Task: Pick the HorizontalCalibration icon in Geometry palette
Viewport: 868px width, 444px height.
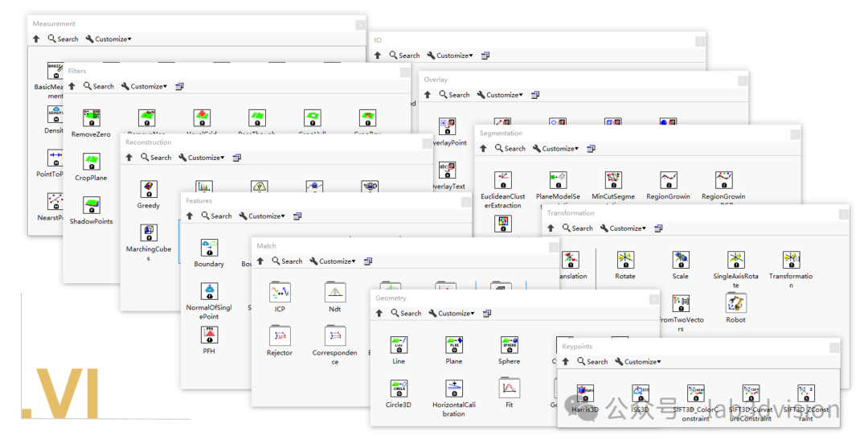Action: (x=454, y=389)
